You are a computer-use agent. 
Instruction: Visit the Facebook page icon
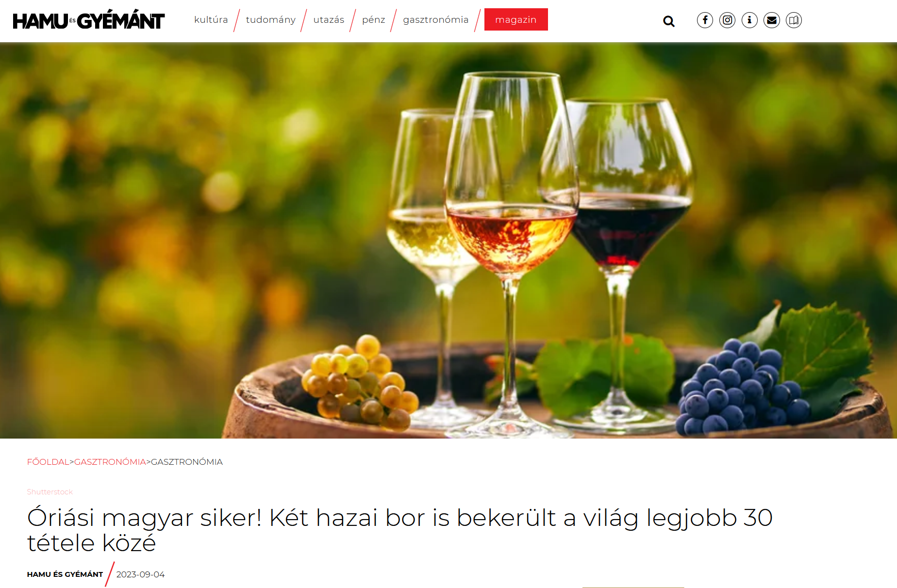click(x=705, y=20)
